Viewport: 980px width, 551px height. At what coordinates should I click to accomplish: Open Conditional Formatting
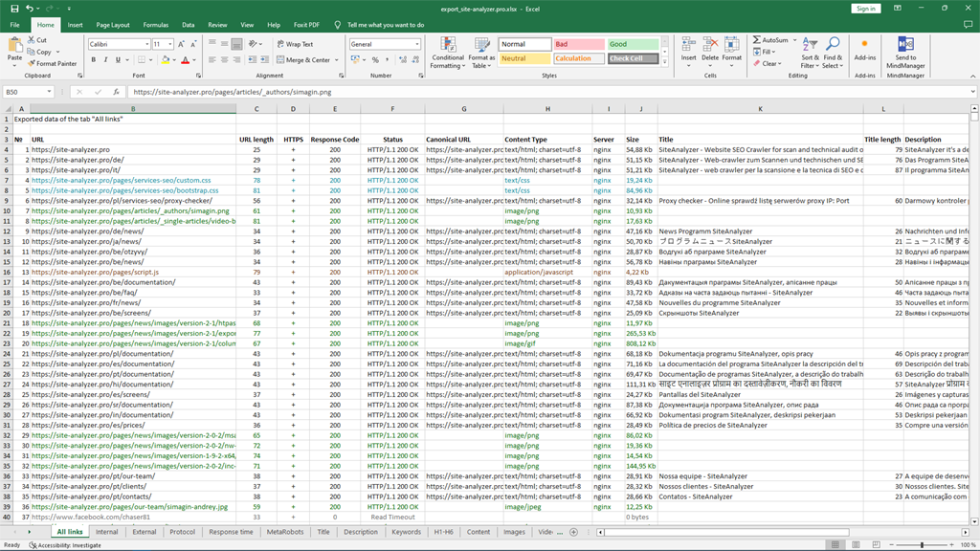(448, 54)
